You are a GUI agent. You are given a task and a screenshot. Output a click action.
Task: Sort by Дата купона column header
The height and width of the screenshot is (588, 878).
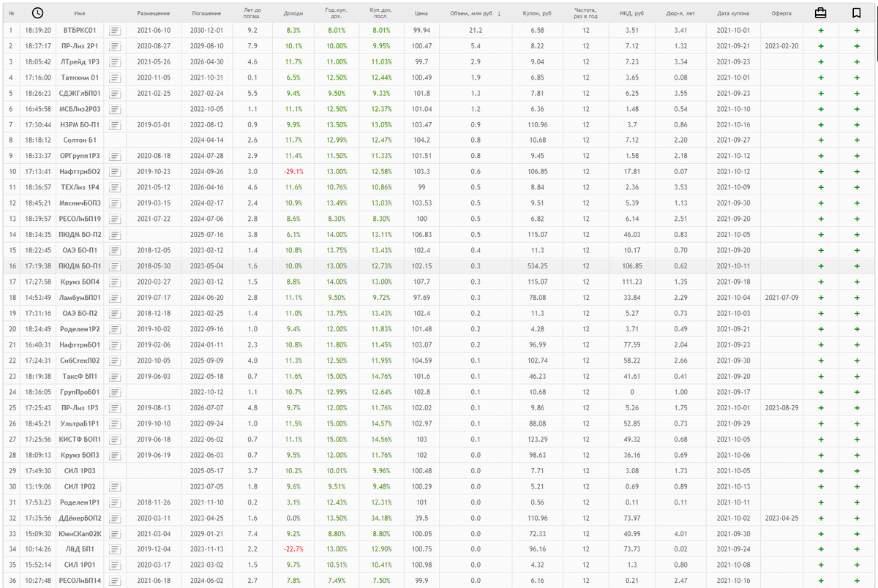pos(734,14)
